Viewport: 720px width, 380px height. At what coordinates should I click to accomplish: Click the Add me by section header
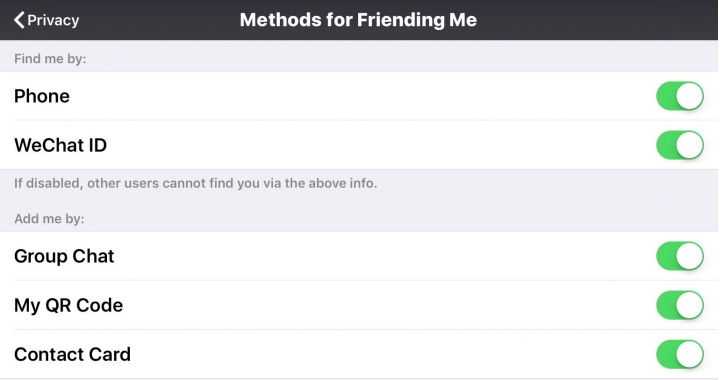pyautogui.click(x=49, y=218)
